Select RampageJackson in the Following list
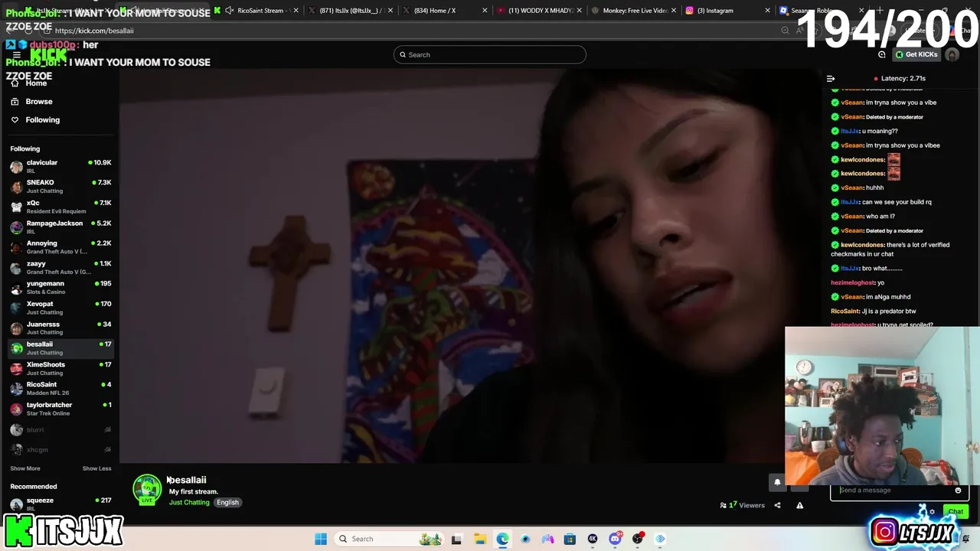 (60, 227)
